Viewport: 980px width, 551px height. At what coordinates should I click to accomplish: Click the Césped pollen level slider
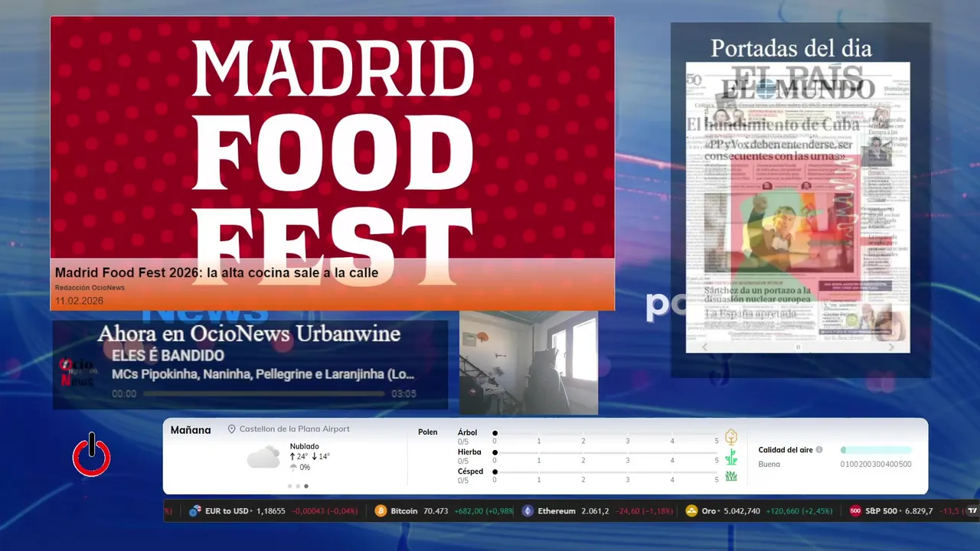[606, 472]
